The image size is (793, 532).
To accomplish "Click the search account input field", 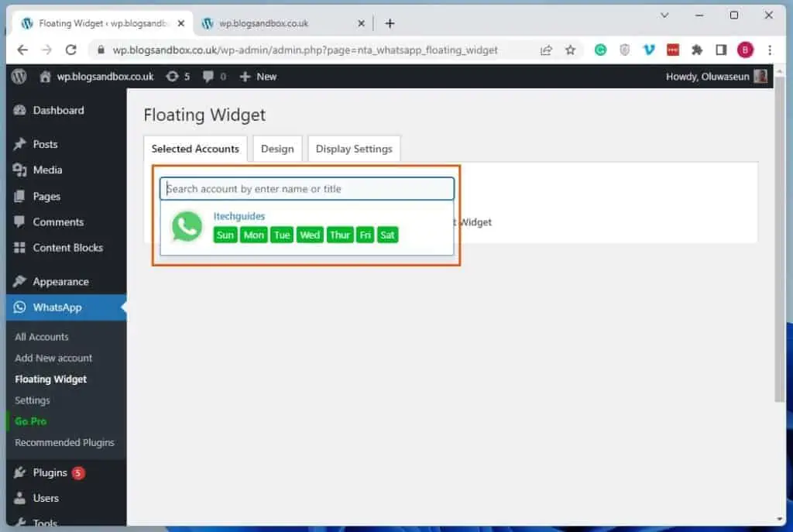I will coord(307,189).
